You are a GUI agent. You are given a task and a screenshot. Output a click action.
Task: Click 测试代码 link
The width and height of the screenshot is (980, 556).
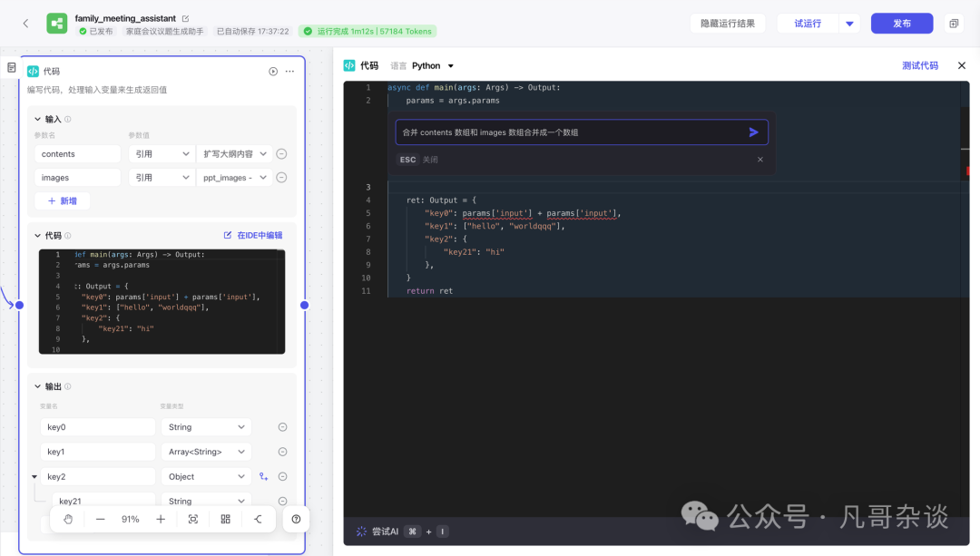(x=920, y=65)
